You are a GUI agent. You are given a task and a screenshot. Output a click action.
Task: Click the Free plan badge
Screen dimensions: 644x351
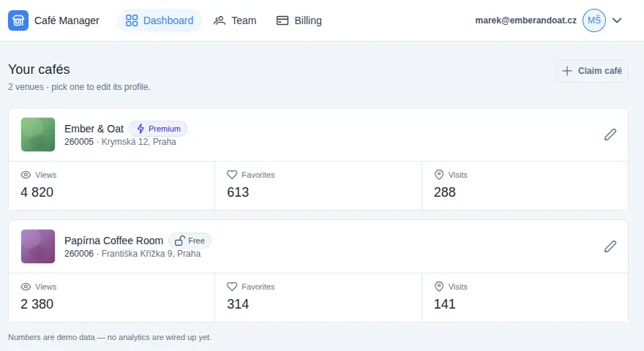click(x=190, y=241)
